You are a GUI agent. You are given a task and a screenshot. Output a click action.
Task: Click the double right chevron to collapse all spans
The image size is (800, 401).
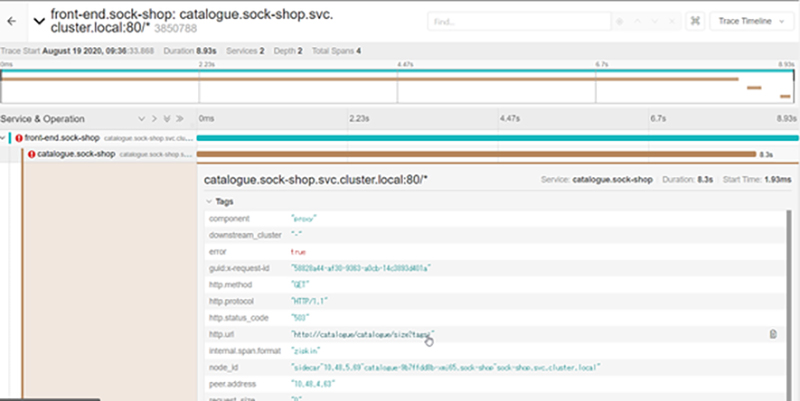pos(179,118)
